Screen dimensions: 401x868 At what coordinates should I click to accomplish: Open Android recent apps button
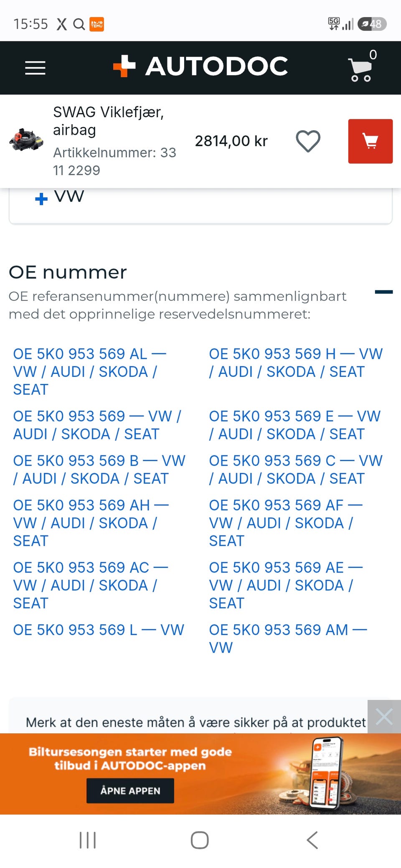(x=88, y=840)
